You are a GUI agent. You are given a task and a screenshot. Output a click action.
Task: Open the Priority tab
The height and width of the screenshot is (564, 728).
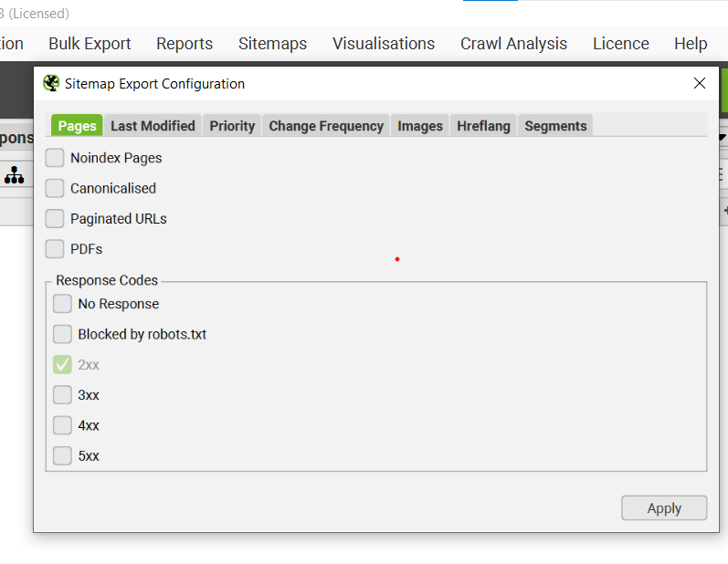coord(232,126)
